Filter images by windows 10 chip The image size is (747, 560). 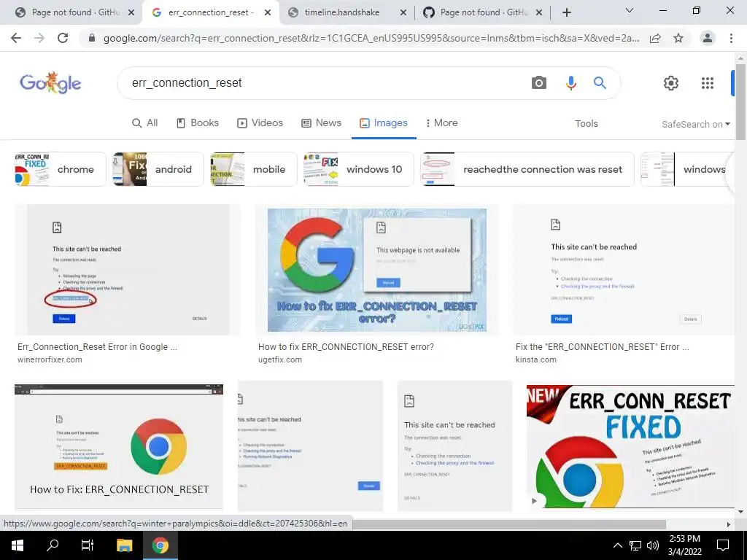click(x=359, y=169)
